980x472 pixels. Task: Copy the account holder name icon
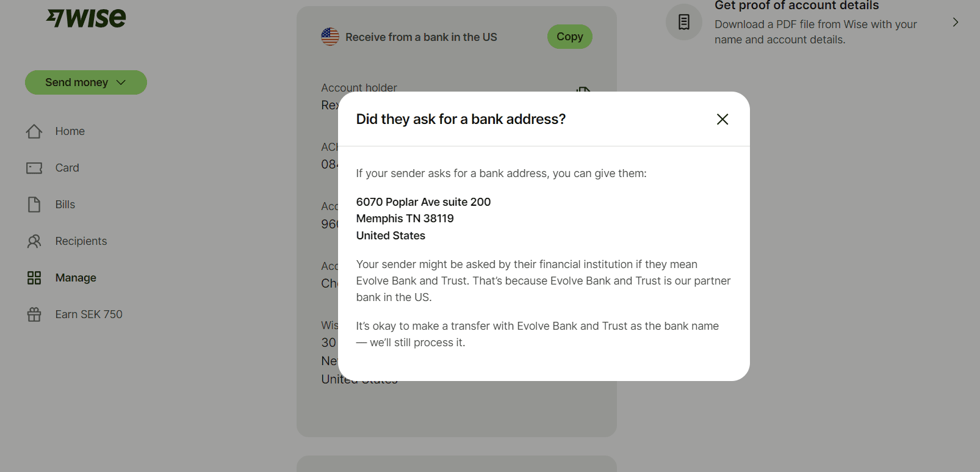583,89
